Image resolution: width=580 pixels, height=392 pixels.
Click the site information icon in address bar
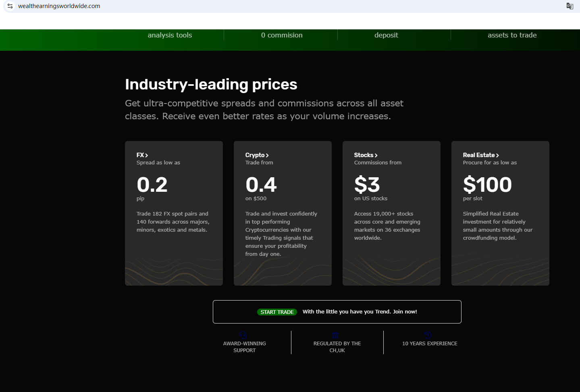(x=10, y=6)
